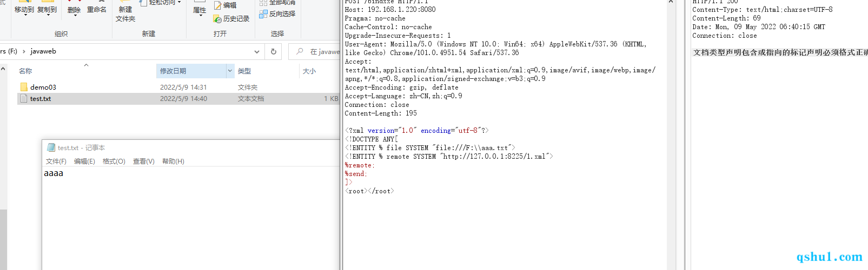This screenshot has height=270, width=868.
Task: Click the ENTITY % file SYSTEM line
Action: [x=430, y=148]
